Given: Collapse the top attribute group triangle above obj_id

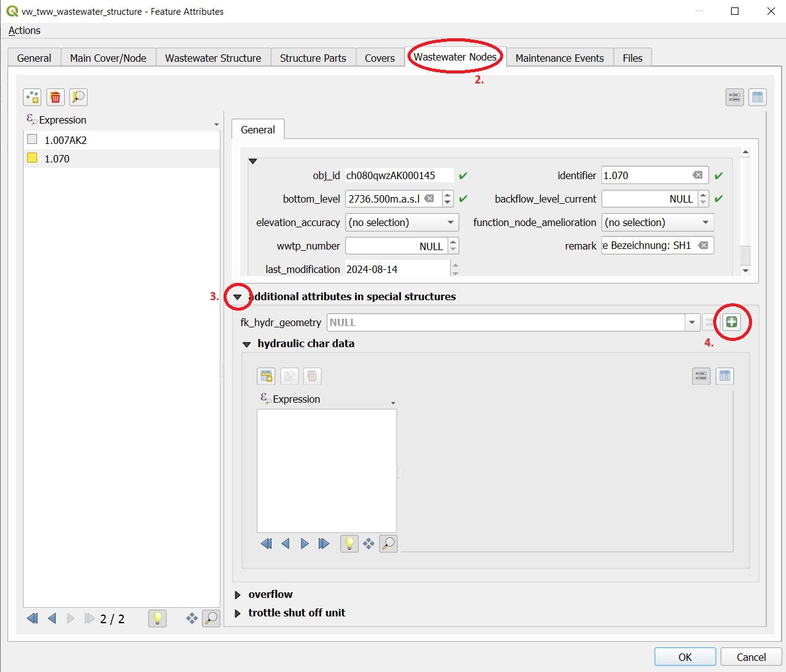Looking at the screenshot, I should (253, 161).
